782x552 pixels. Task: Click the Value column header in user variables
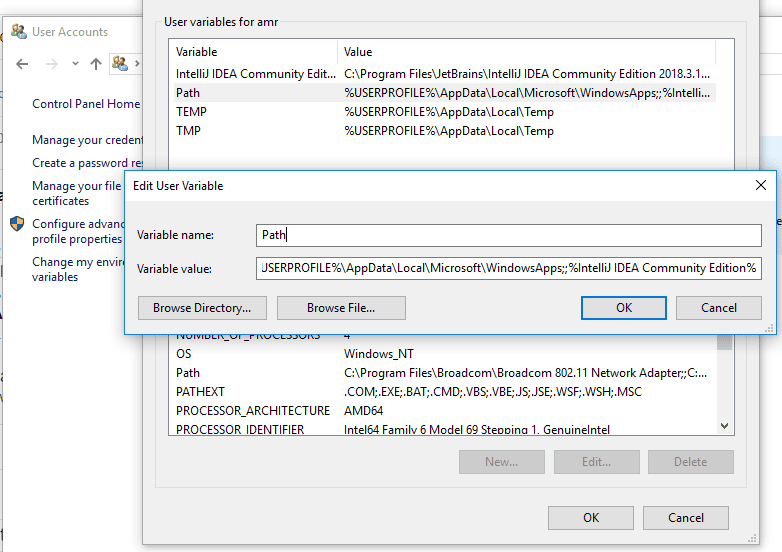[526, 52]
